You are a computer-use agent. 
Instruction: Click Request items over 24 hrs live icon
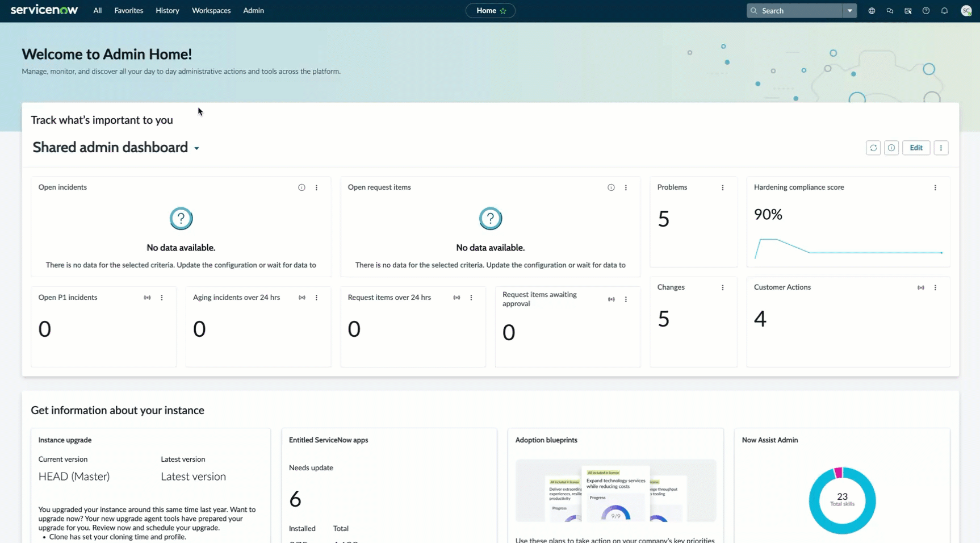[x=457, y=298]
